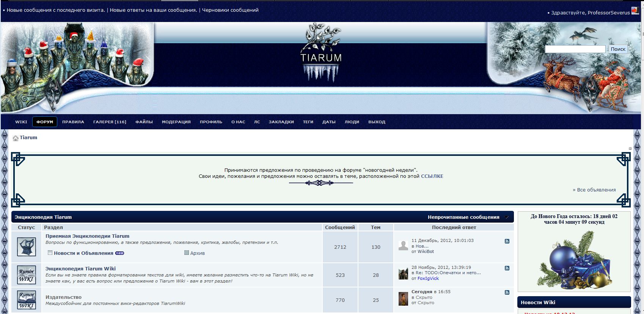Open the Профиль navigation menu

tap(211, 122)
